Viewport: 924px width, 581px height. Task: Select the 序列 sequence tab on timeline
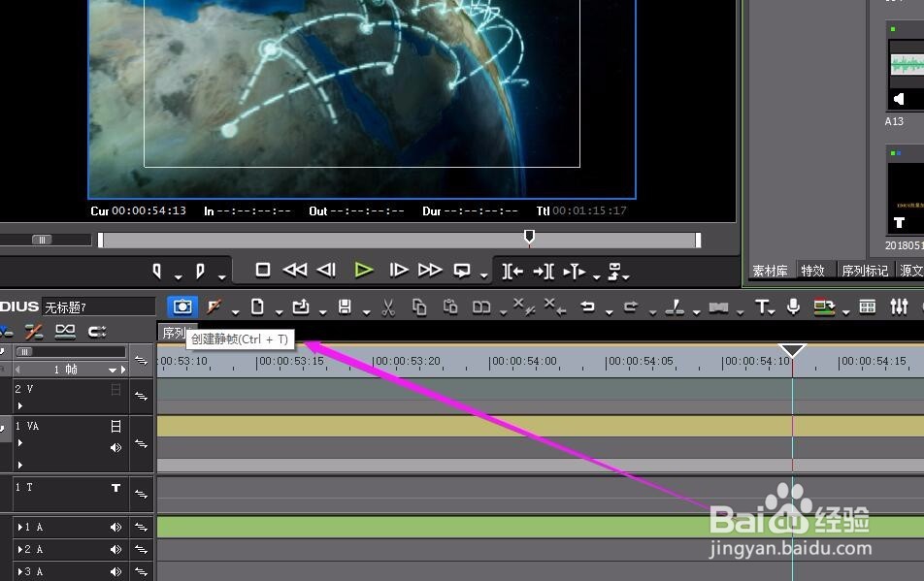pyautogui.click(x=173, y=333)
